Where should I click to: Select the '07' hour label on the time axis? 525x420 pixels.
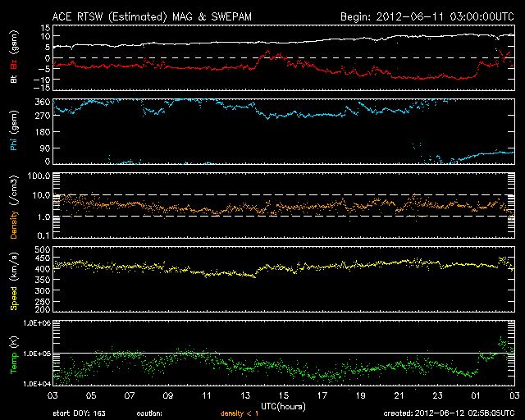130,396
